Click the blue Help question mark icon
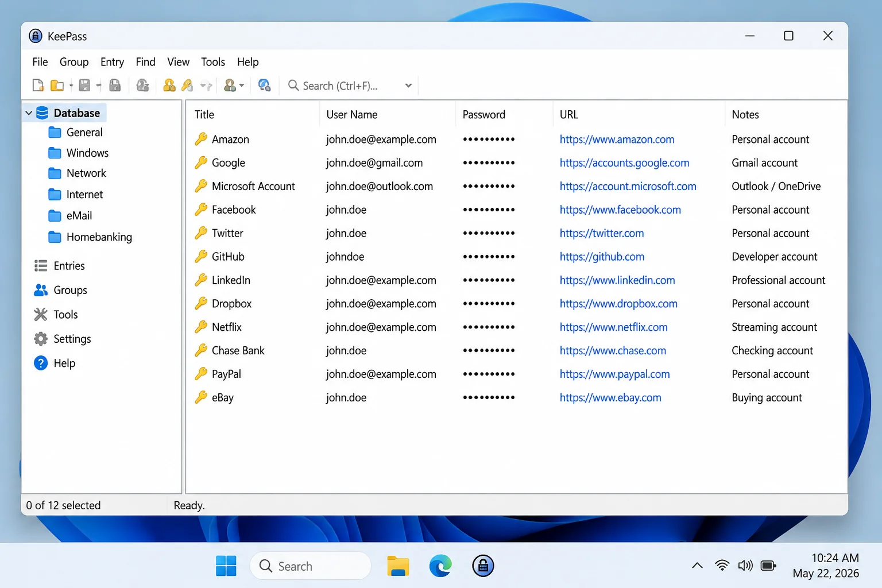882x588 pixels. (x=41, y=363)
